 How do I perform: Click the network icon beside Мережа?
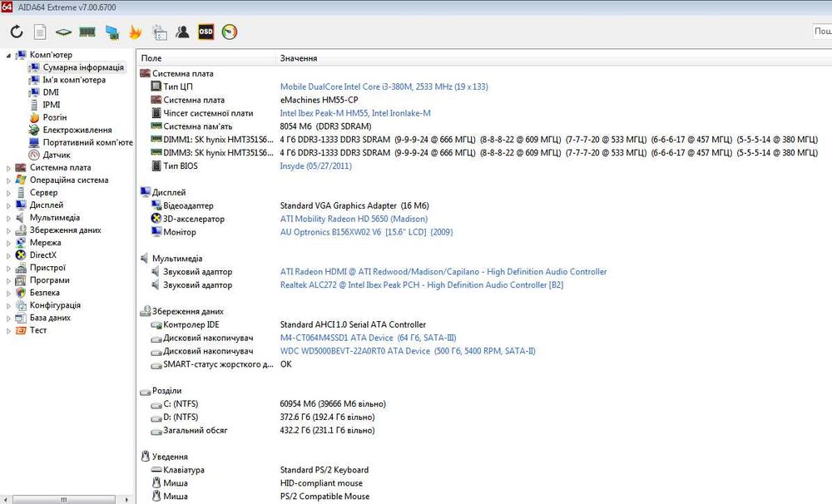21,242
